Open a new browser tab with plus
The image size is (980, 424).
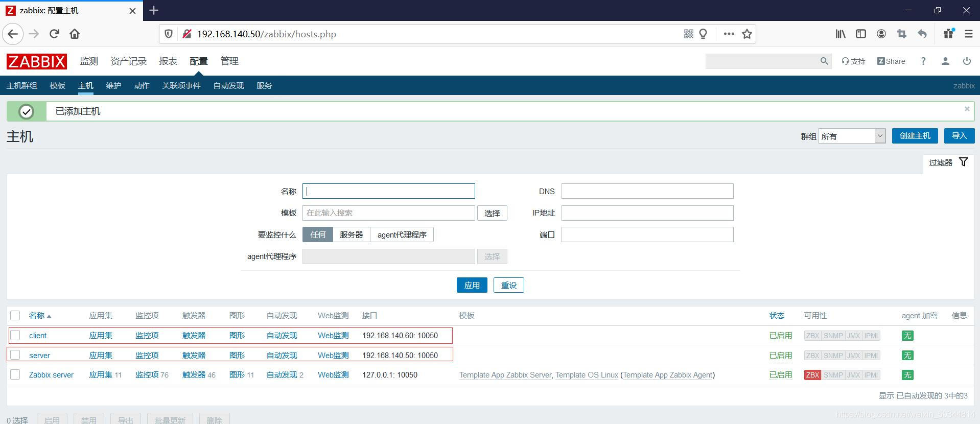(x=154, y=10)
